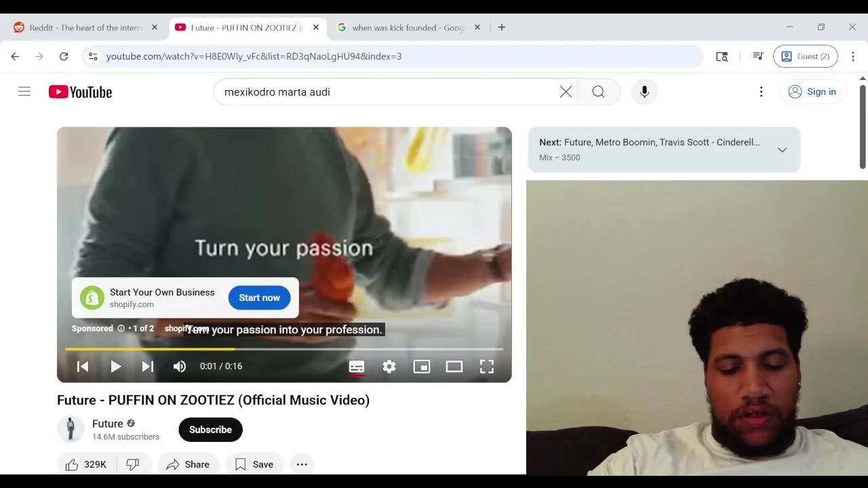Open the Future channel name link
868x488 pixels.
point(108,424)
